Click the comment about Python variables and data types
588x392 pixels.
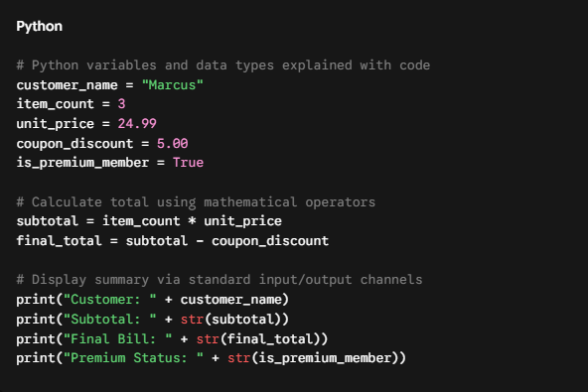[223, 65]
